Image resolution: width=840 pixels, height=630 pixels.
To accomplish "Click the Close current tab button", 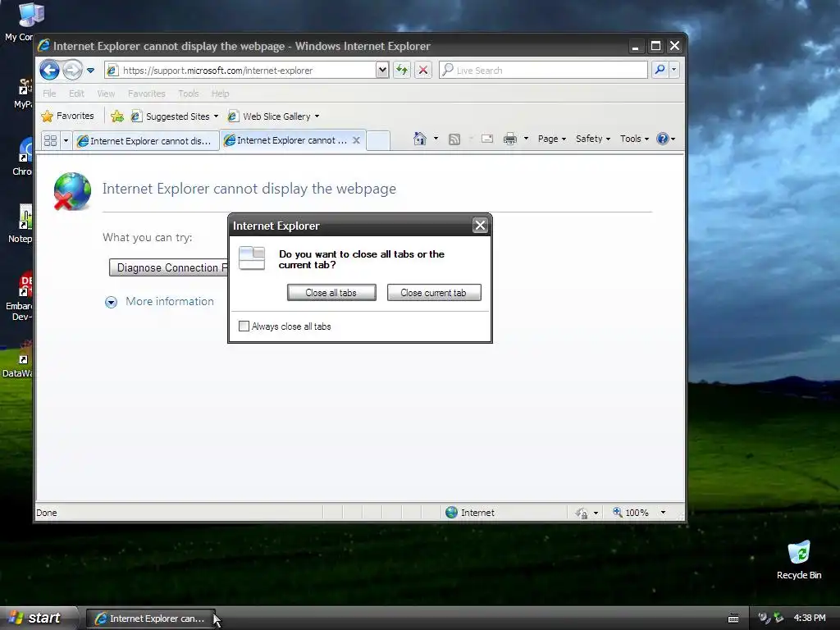I will tap(434, 293).
